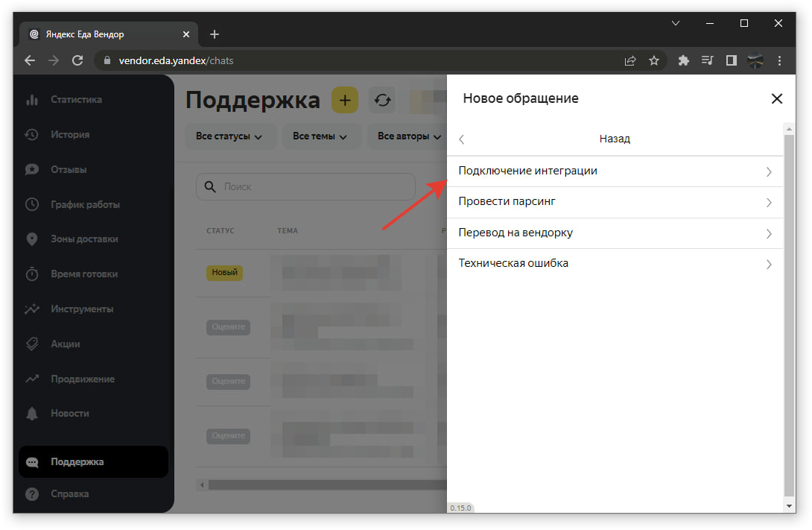Open the tab search dropdown arrow
Image resolution: width=812 pixels, height=530 pixels.
click(x=675, y=23)
